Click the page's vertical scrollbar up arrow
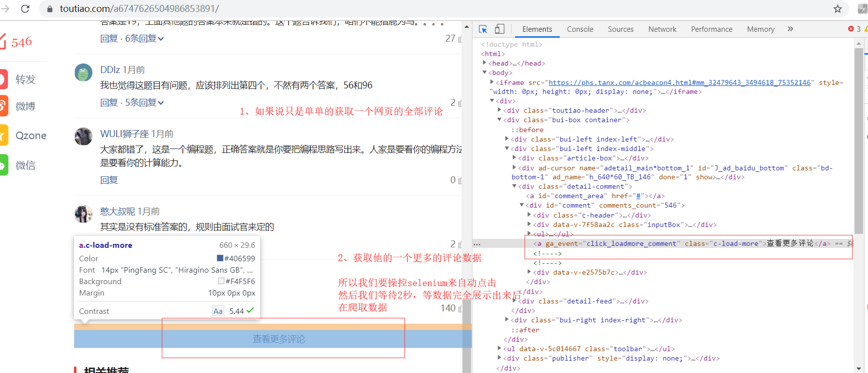868x373 pixels. click(467, 26)
